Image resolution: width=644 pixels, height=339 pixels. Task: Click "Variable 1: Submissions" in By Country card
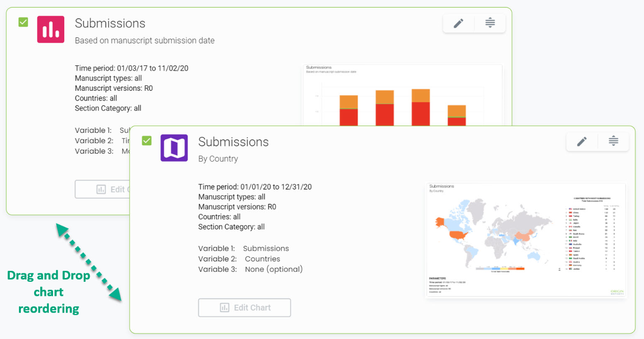coord(244,248)
